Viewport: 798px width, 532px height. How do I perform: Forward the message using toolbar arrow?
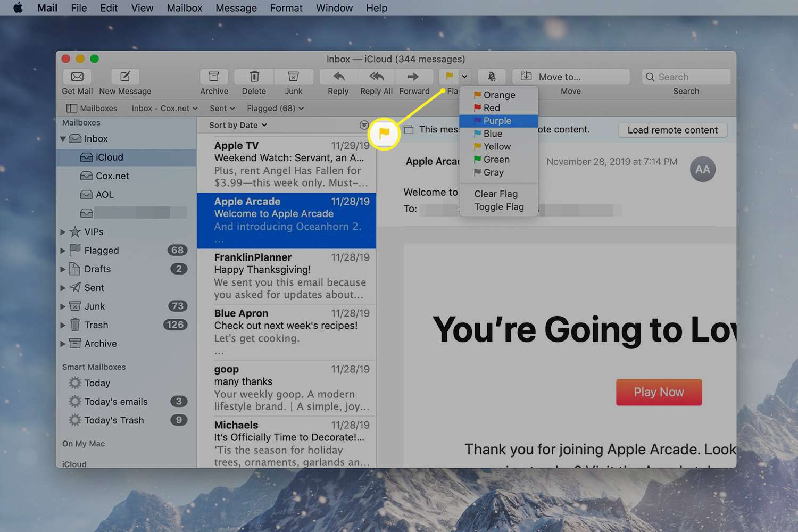[414, 77]
